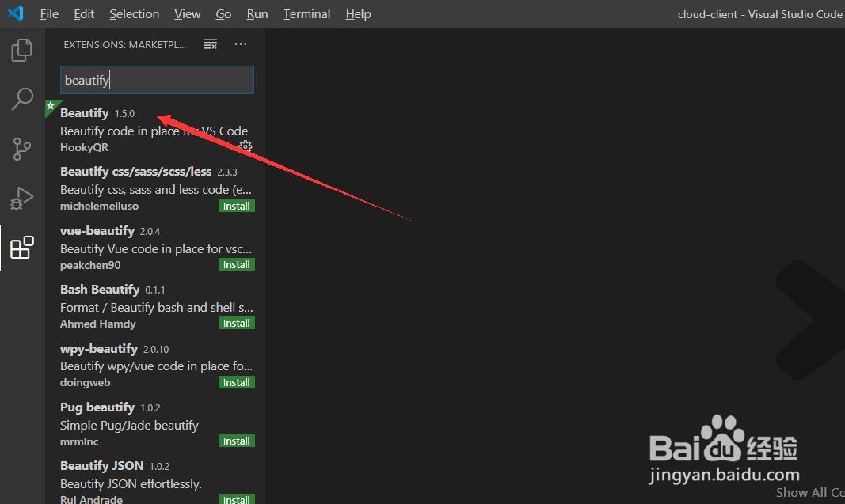Viewport: 845px width, 504px height.
Task: Install Beautify css/sass/scss/less extension
Action: [237, 207]
